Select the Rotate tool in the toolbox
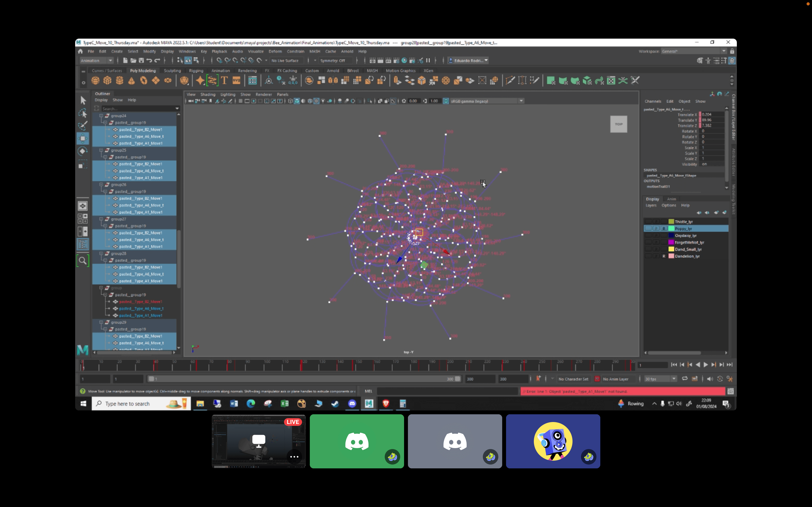 [83, 151]
